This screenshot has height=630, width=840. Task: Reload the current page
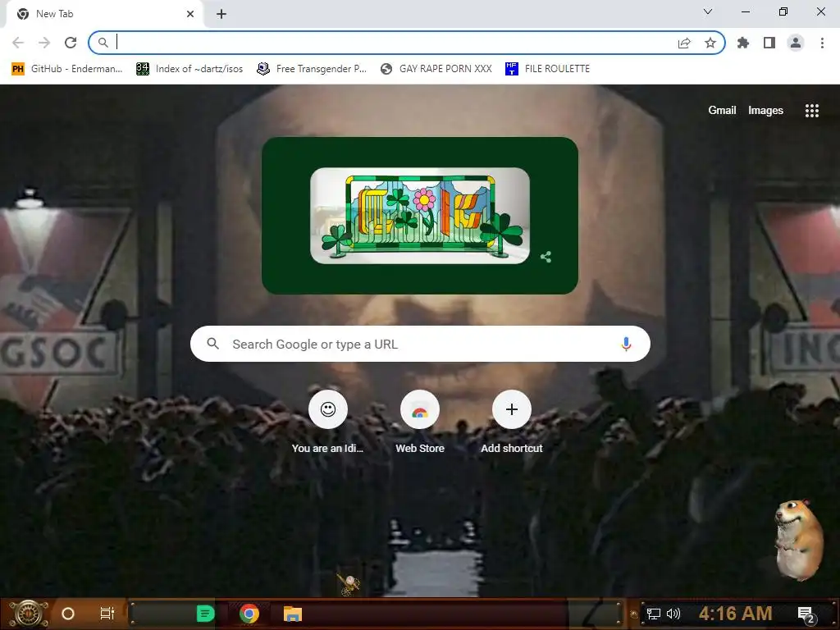click(x=71, y=43)
